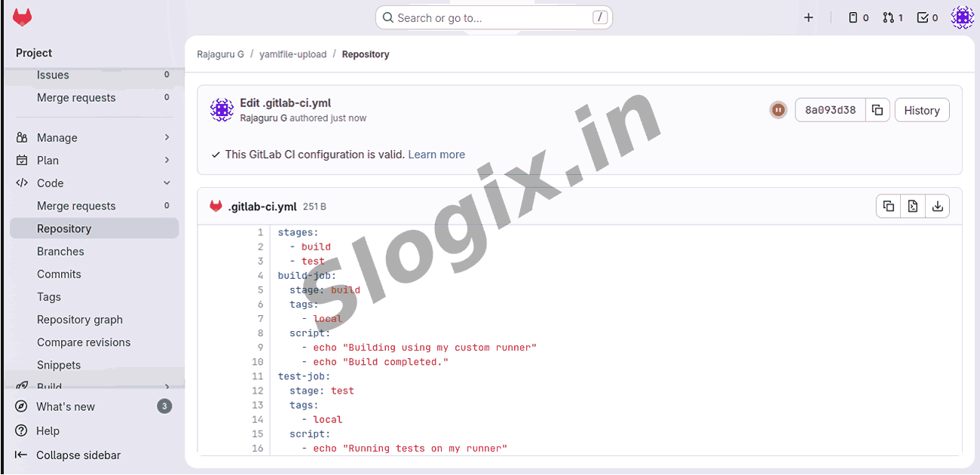Copy commit SHA 8a093d38 with copy icon
The height and width of the screenshot is (475, 980).
point(877,110)
